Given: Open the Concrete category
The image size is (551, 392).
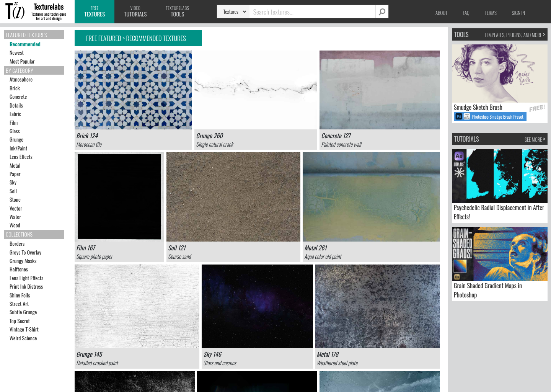Looking at the screenshot, I should [18, 97].
